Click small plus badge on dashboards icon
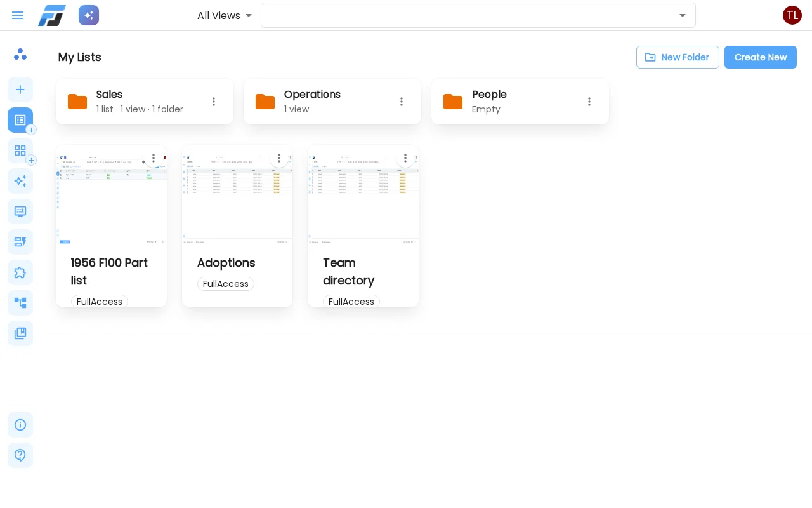This screenshot has height=508, width=812. [31, 160]
